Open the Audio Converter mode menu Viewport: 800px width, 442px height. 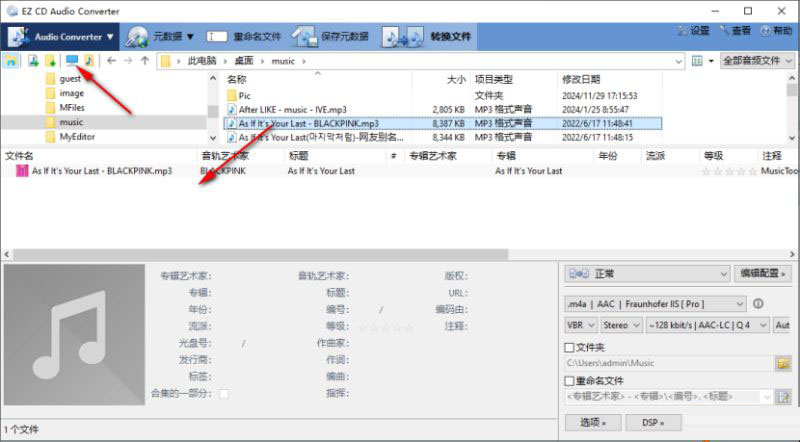click(60, 37)
